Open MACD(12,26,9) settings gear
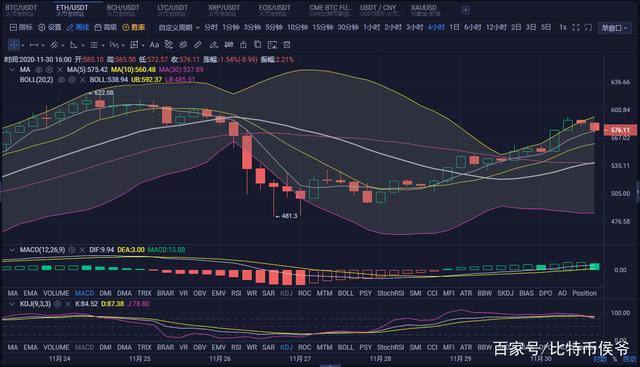 [x=72, y=249]
